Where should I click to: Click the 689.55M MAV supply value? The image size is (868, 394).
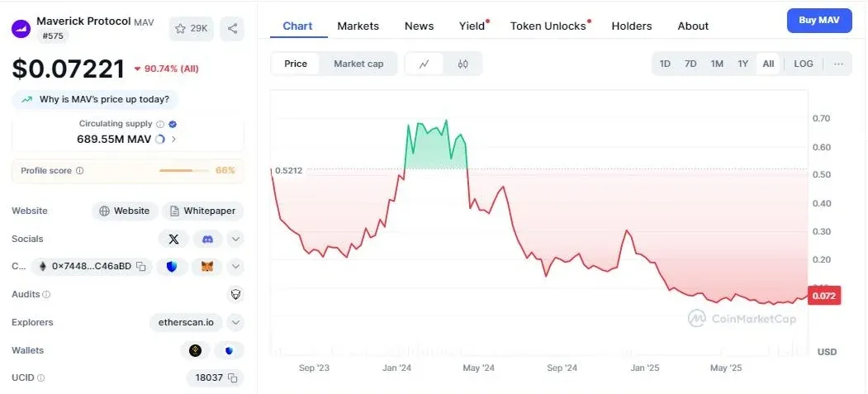point(114,140)
